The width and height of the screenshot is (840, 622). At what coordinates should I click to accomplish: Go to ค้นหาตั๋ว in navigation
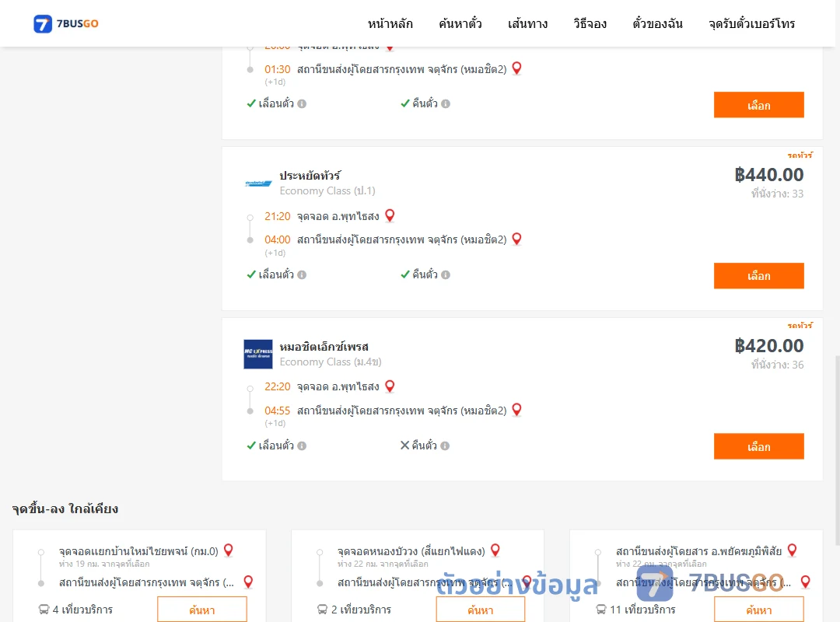460,23
